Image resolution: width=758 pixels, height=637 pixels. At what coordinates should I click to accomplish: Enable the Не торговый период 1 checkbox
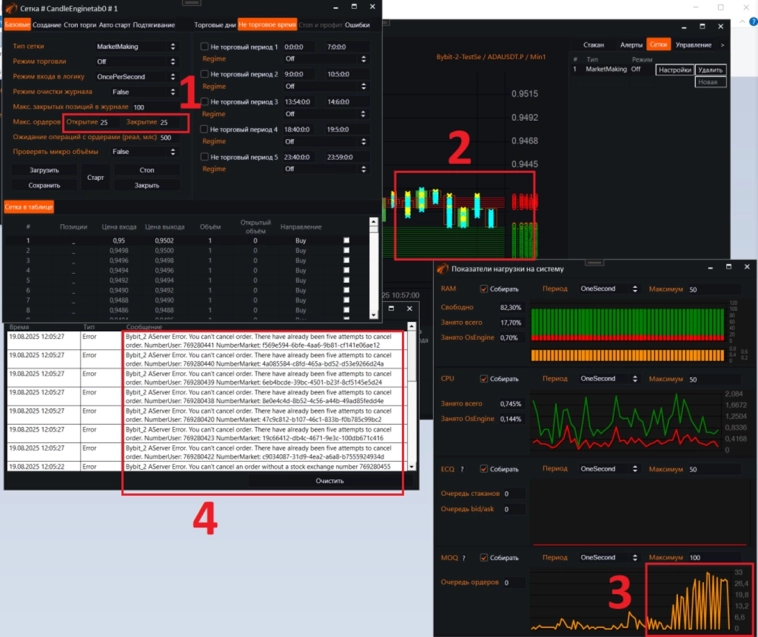[x=204, y=46]
